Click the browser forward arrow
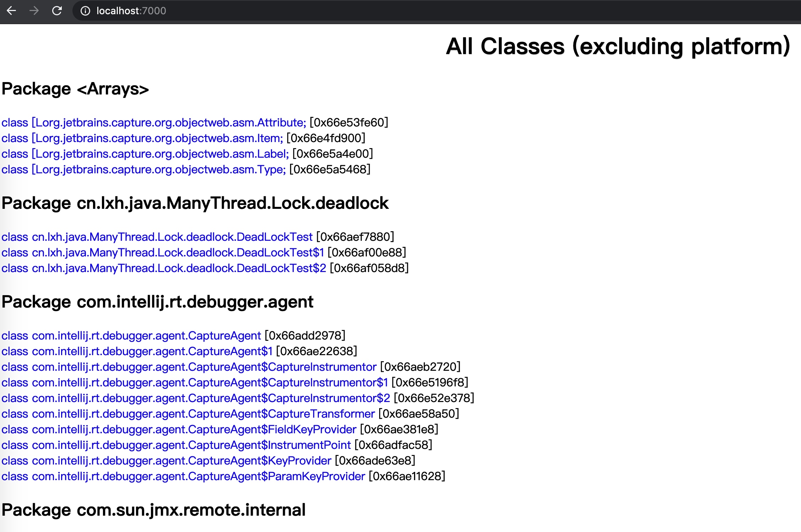Screen dimensions: 801x532 click(34, 11)
